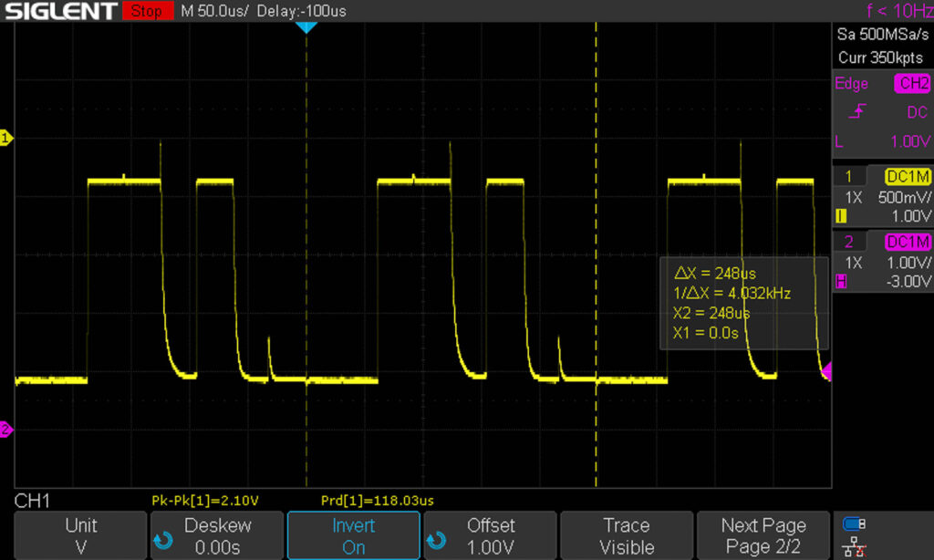The width and height of the screenshot is (934, 560).
Task: Click the trigger coupling DC label
Action: 918,112
